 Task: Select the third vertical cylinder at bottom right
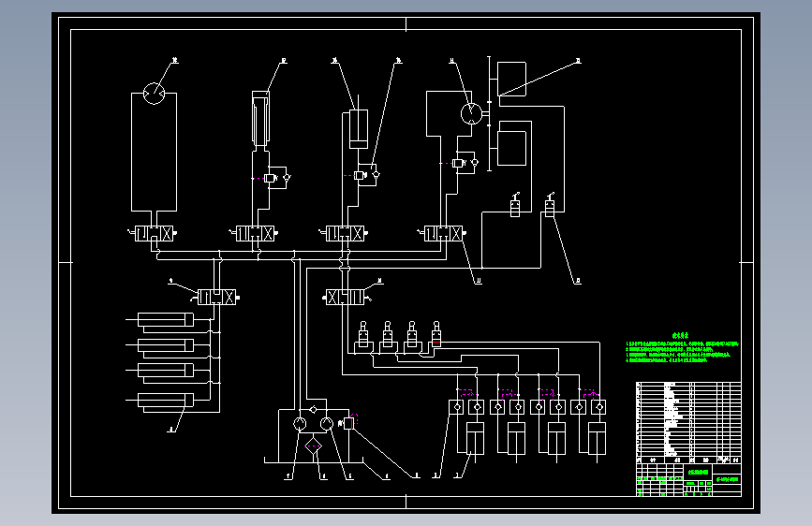point(556,440)
